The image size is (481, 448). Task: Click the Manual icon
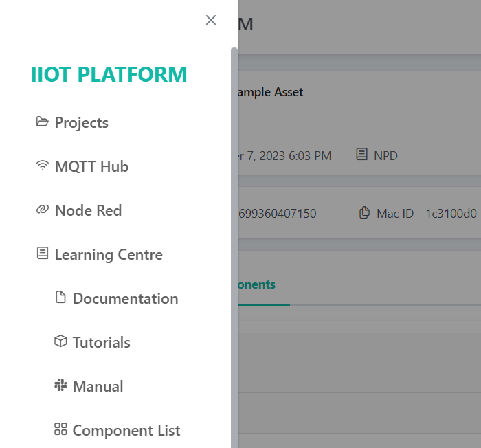[x=60, y=385]
